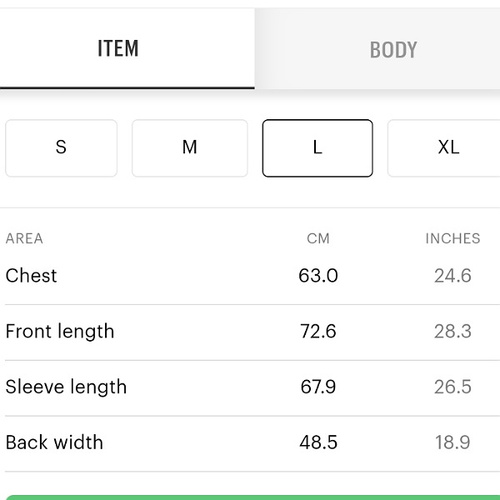Select the 67.9 sleeve length value
This screenshot has width=500, height=500.
pos(318,387)
